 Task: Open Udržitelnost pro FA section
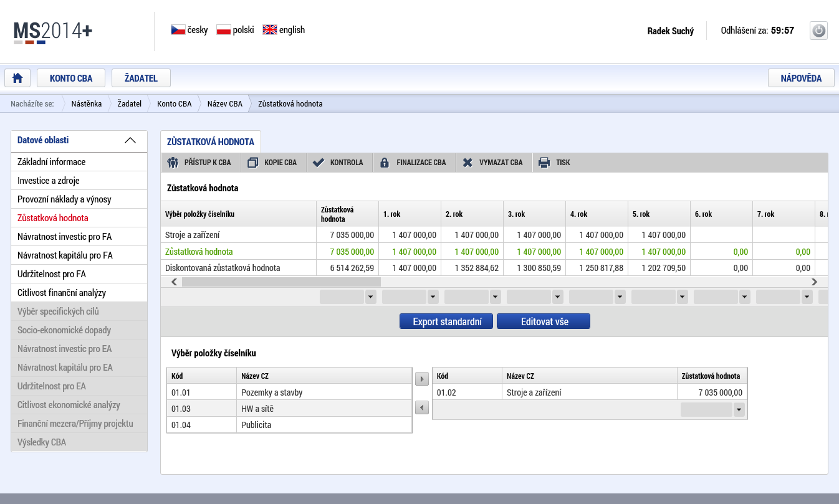79,274
